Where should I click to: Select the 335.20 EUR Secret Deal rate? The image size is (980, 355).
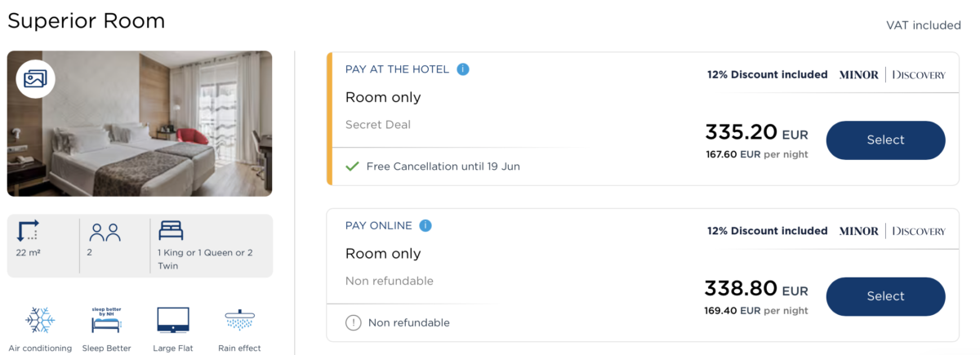[885, 140]
